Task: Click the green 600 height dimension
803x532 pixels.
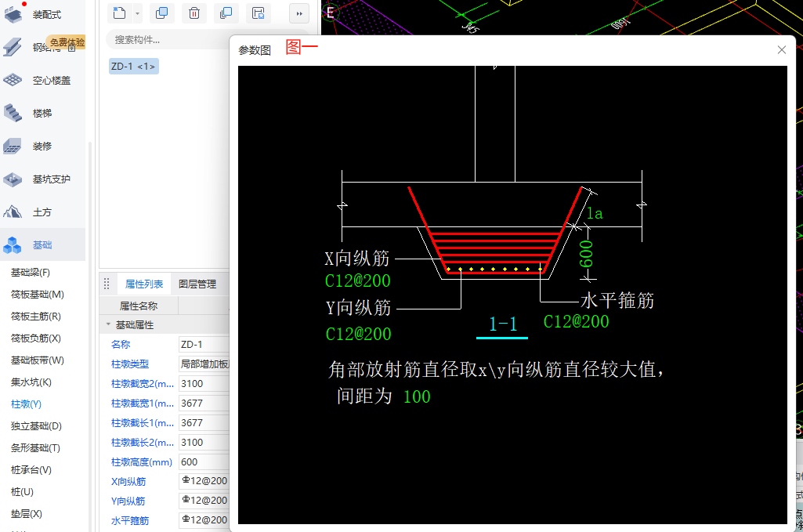Action: tap(586, 254)
